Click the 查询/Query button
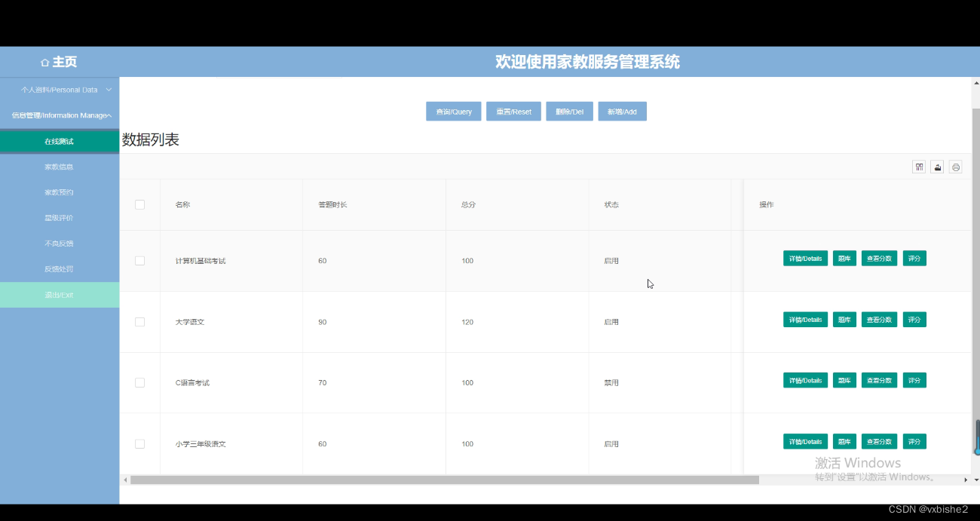Screen dimensions: 980x521 (x=454, y=112)
